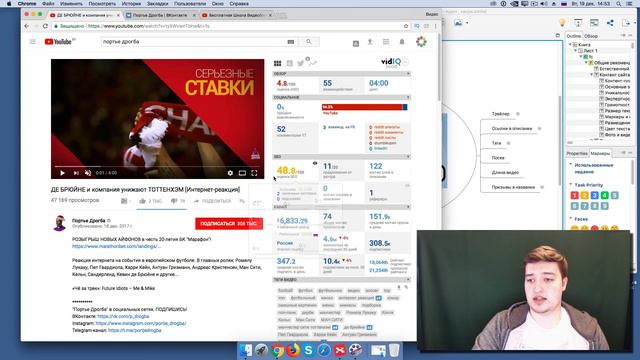Skip to the next video

coord(76,173)
